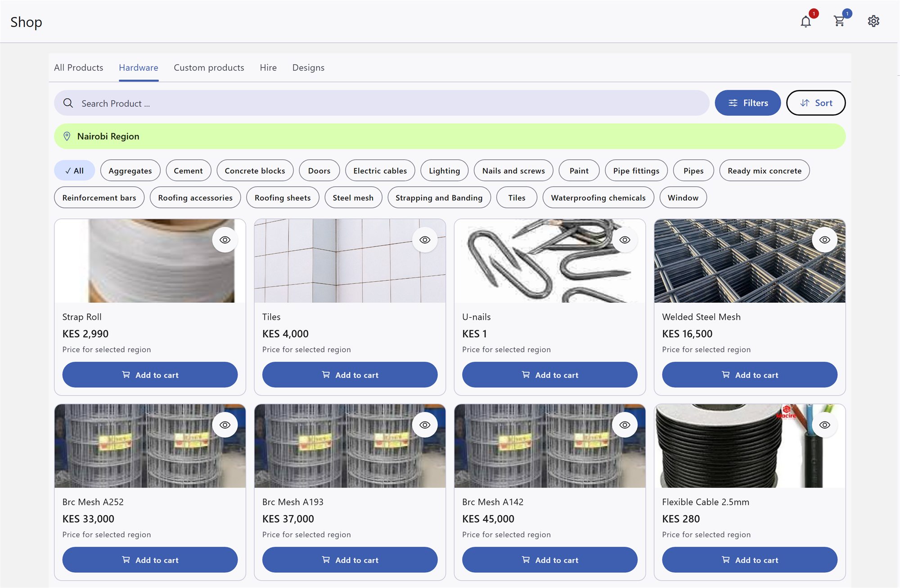
Task: Filter by Steel mesh
Action: [x=353, y=197]
